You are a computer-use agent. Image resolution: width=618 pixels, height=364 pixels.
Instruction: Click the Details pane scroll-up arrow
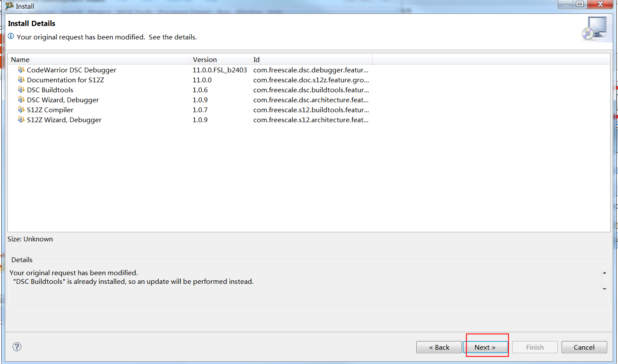[x=605, y=273]
